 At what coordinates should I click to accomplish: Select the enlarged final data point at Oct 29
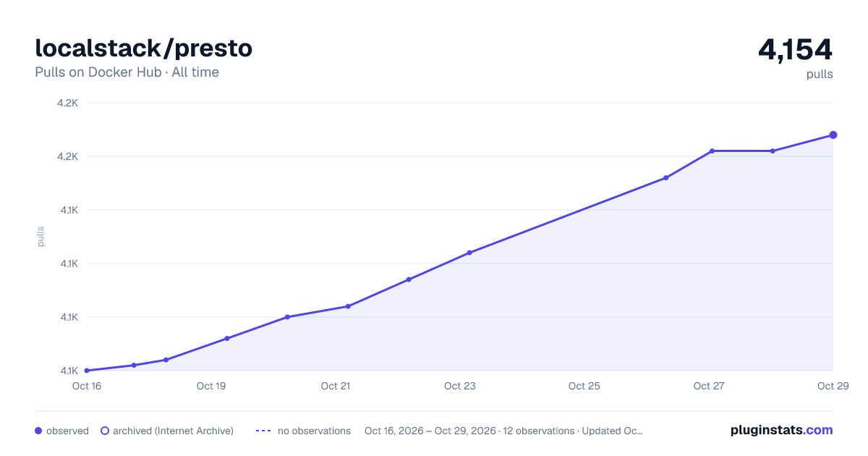[x=833, y=135]
